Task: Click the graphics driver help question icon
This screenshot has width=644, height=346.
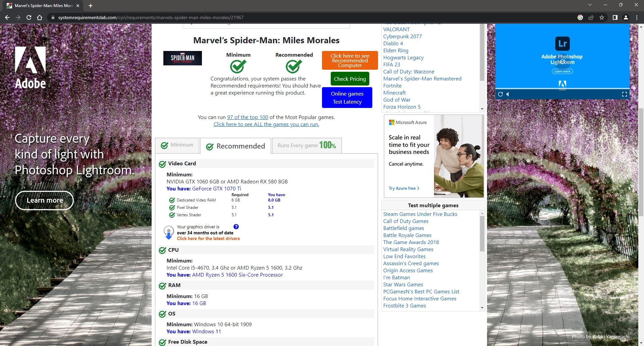Action: coord(236,227)
